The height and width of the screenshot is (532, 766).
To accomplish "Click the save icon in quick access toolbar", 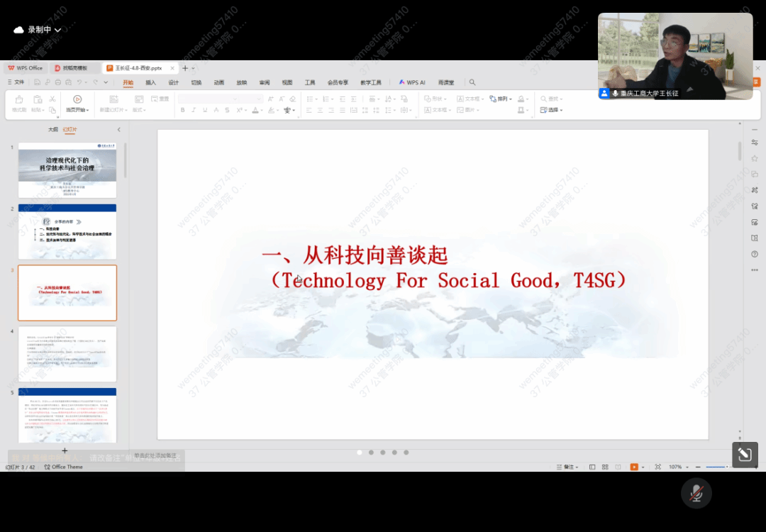I will pyautogui.click(x=37, y=82).
